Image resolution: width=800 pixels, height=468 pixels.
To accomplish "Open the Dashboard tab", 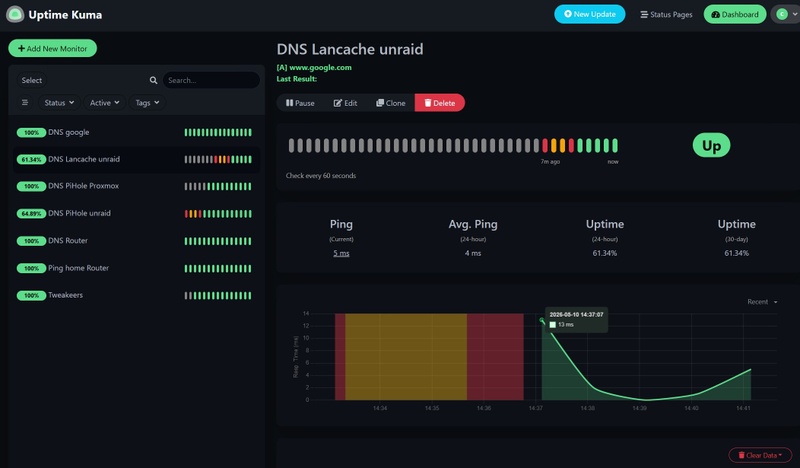I will (735, 14).
